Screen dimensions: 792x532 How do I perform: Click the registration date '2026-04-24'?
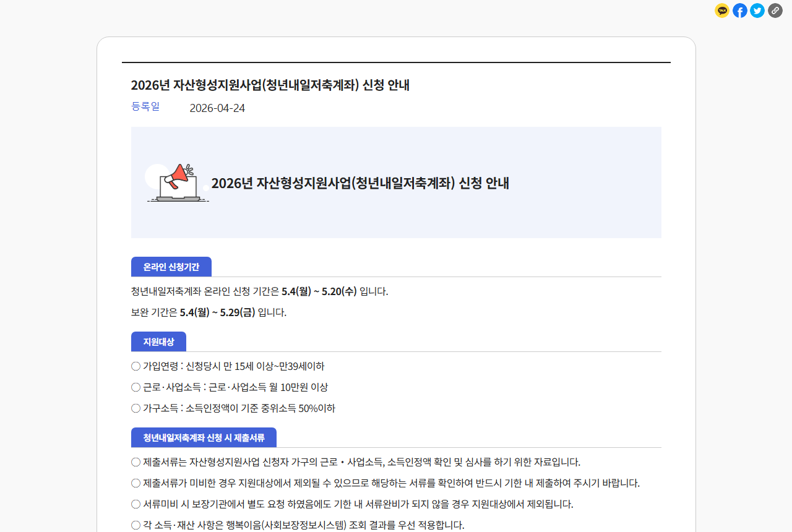click(x=217, y=108)
